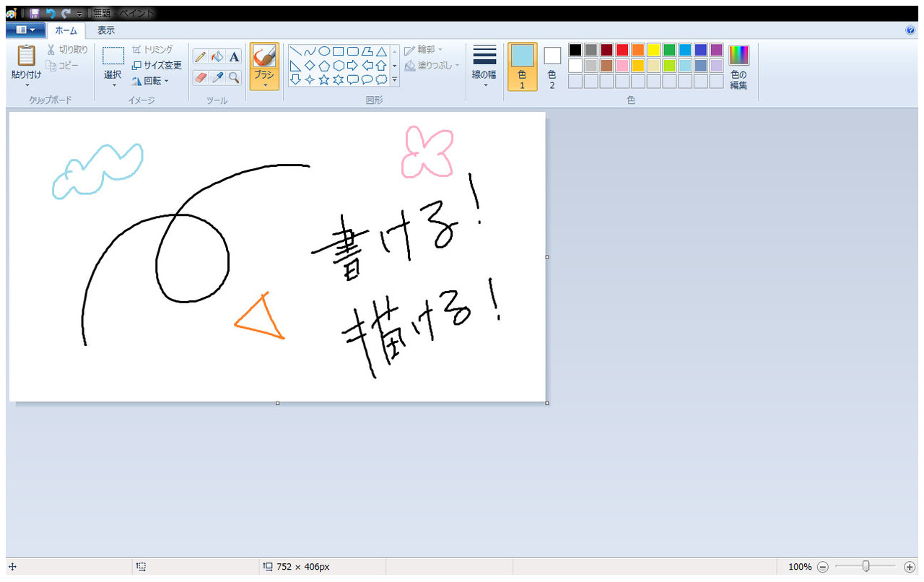
Task: Click the Undo arrow in title bar
Action: click(50, 13)
